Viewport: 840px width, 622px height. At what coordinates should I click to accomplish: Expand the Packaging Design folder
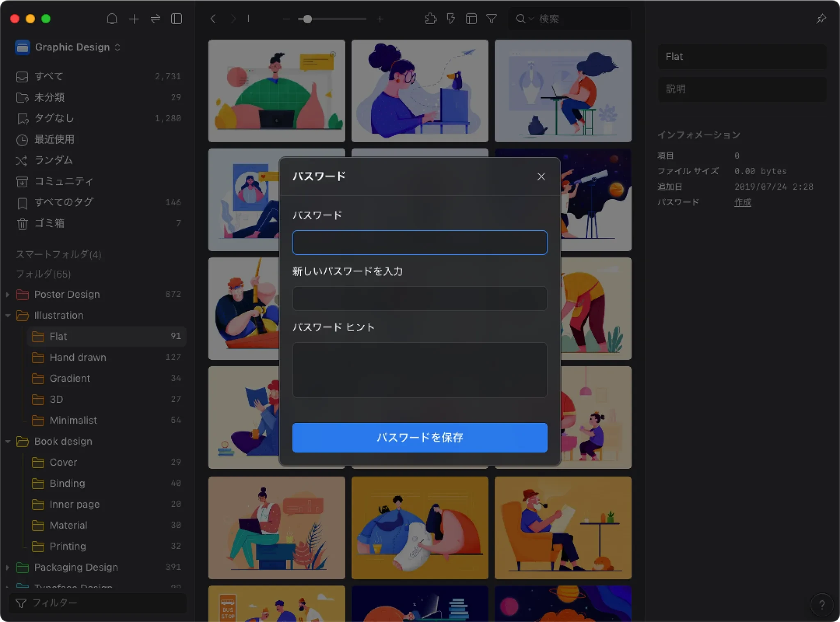[7, 567]
